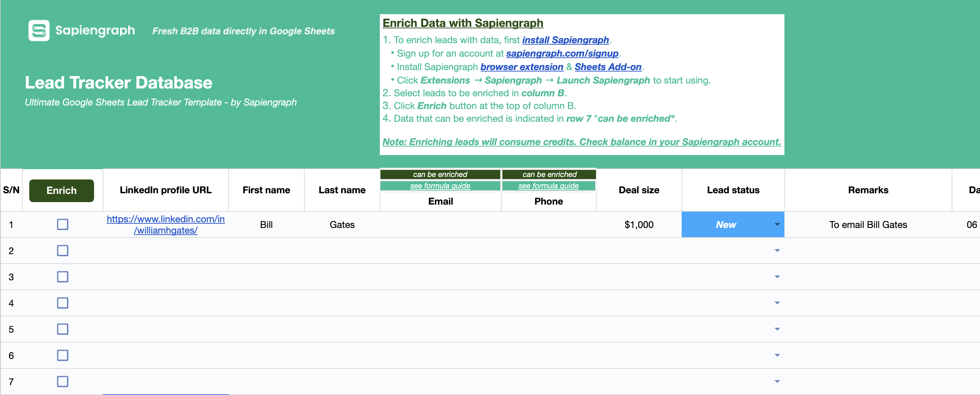Select serial number 5 cell
This screenshot has width=980, height=395.
(x=11, y=330)
